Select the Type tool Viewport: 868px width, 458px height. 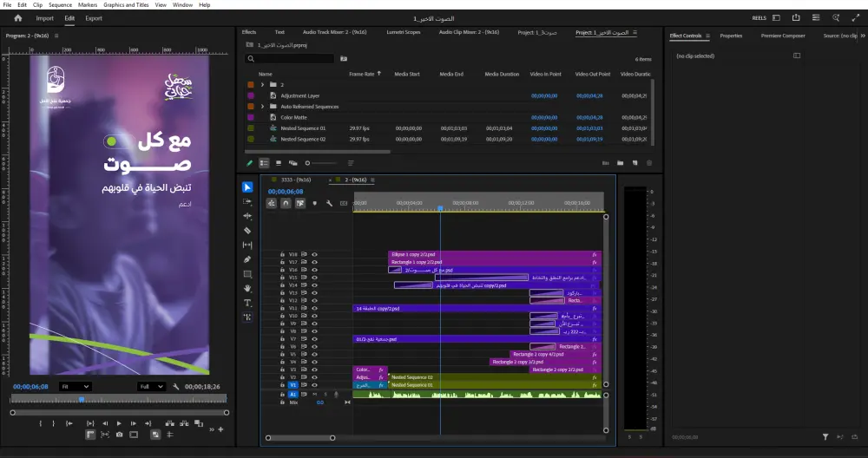tap(247, 303)
